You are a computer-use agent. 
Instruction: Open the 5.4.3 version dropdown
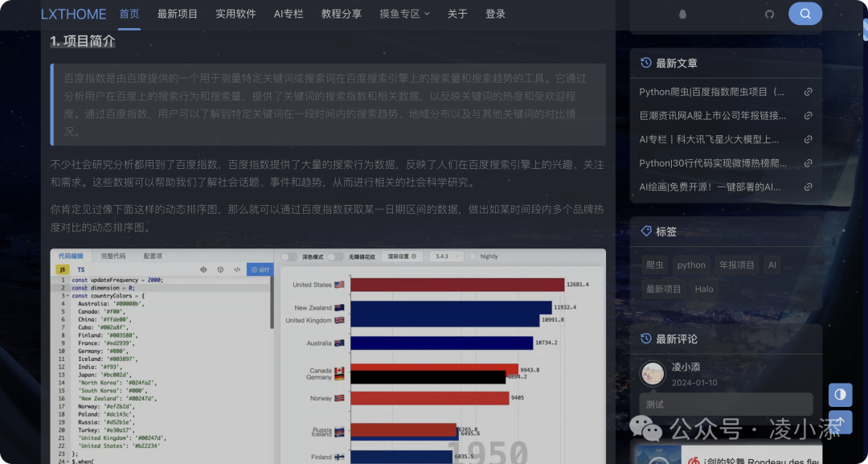pos(447,257)
